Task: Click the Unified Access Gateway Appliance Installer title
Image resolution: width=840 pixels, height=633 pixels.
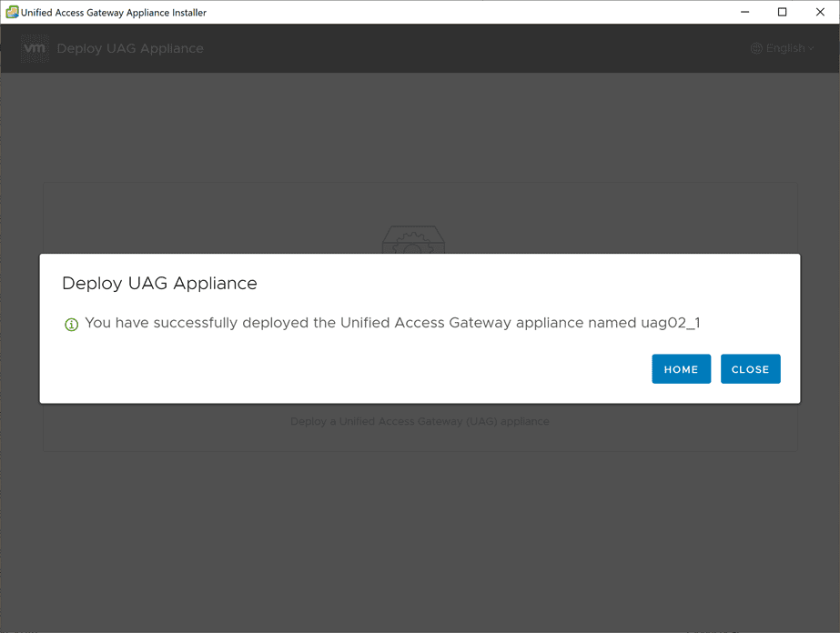Action: click(114, 13)
